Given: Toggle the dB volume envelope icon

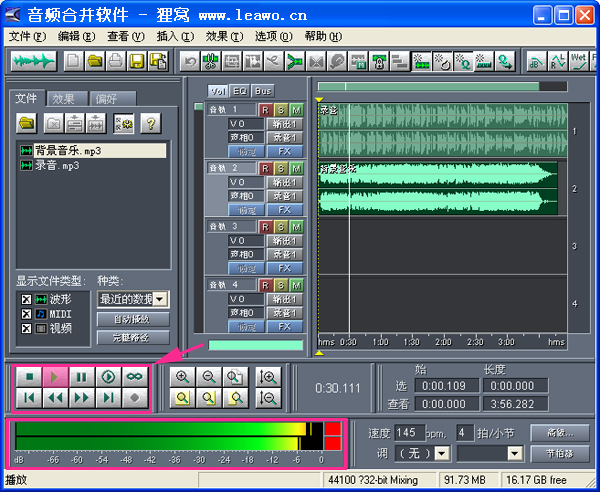Looking at the screenshot, I should (536, 61).
